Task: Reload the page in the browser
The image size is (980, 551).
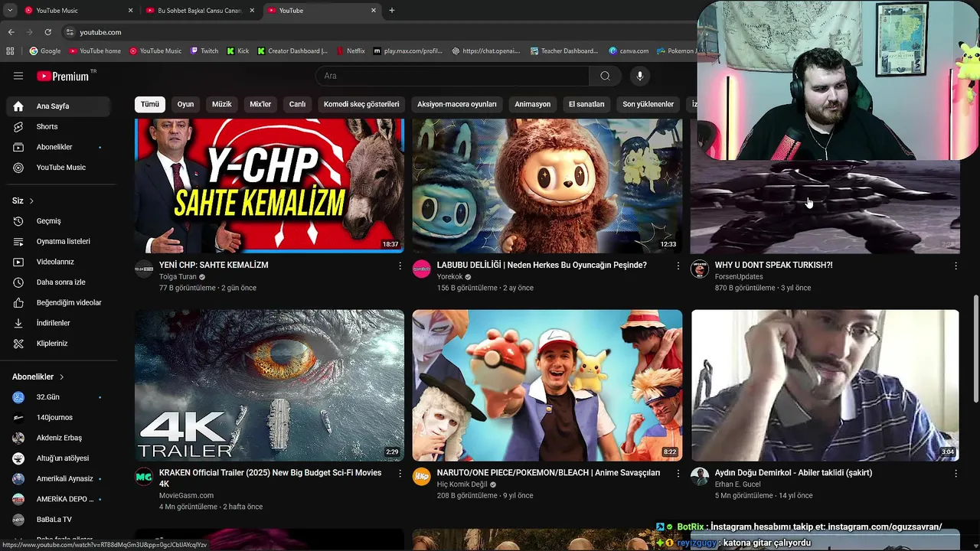Action: click(x=47, y=32)
